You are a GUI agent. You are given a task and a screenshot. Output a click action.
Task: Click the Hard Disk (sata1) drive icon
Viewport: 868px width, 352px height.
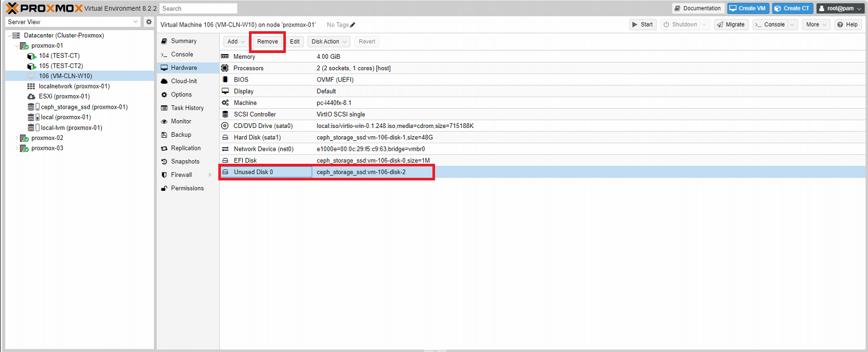(x=225, y=137)
